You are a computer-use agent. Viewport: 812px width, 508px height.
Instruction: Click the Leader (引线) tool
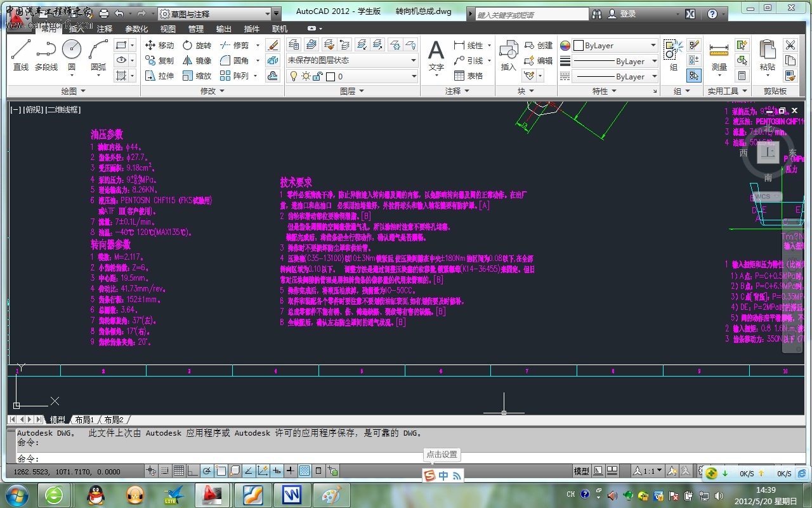pyautogui.click(x=468, y=60)
